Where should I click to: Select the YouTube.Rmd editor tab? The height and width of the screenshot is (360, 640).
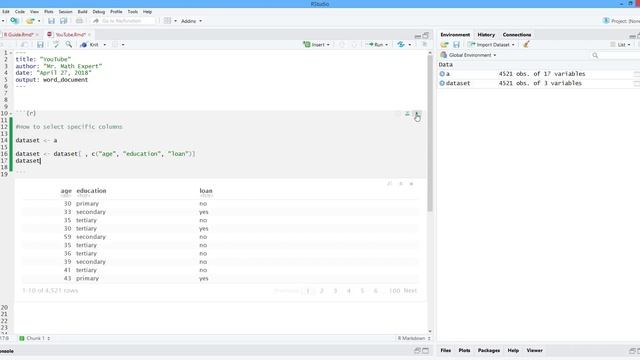(x=70, y=35)
